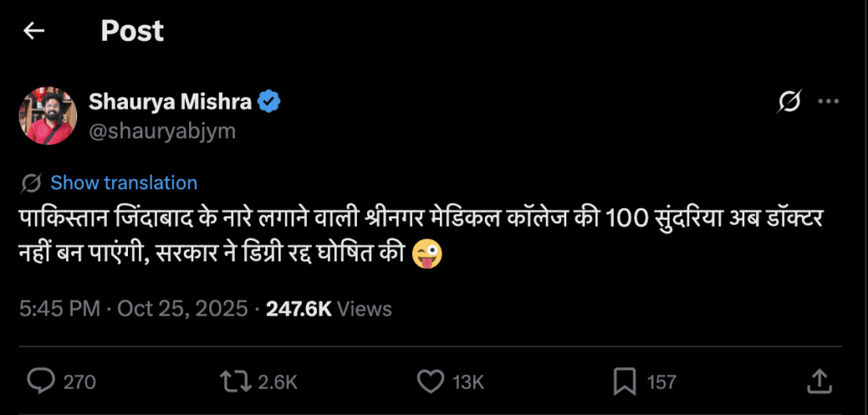Click the winking tongue emoji in post
The image size is (868, 415).
pyautogui.click(x=427, y=253)
